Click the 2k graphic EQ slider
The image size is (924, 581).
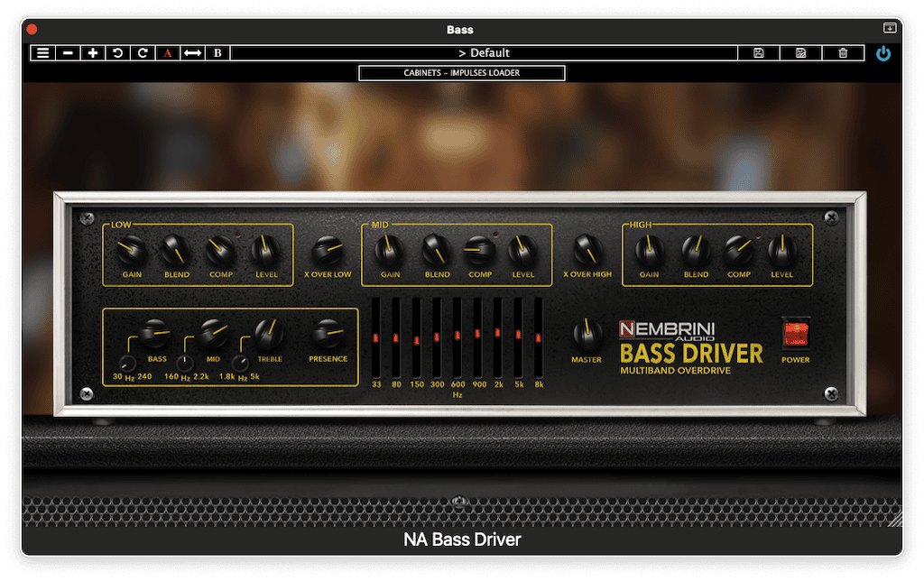click(498, 338)
